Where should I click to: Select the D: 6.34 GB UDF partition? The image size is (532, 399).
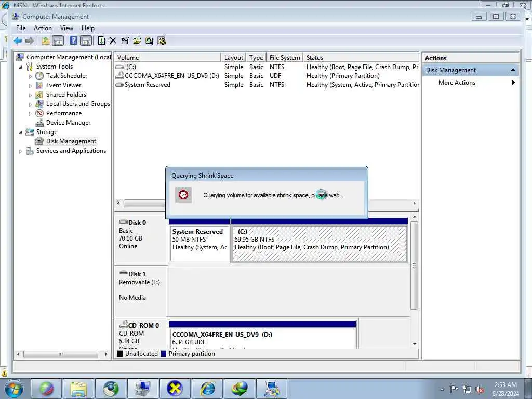click(x=262, y=338)
